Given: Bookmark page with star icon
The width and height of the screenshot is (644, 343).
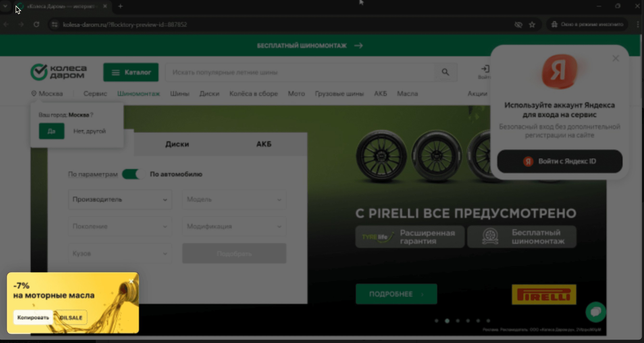Looking at the screenshot, I should [532, 25].
